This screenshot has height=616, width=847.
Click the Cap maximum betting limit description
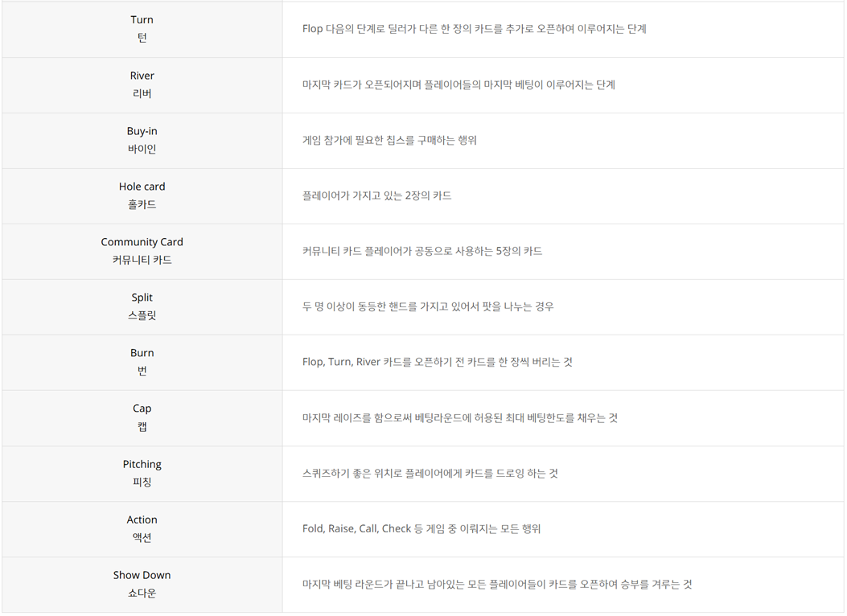click(460, 417)
